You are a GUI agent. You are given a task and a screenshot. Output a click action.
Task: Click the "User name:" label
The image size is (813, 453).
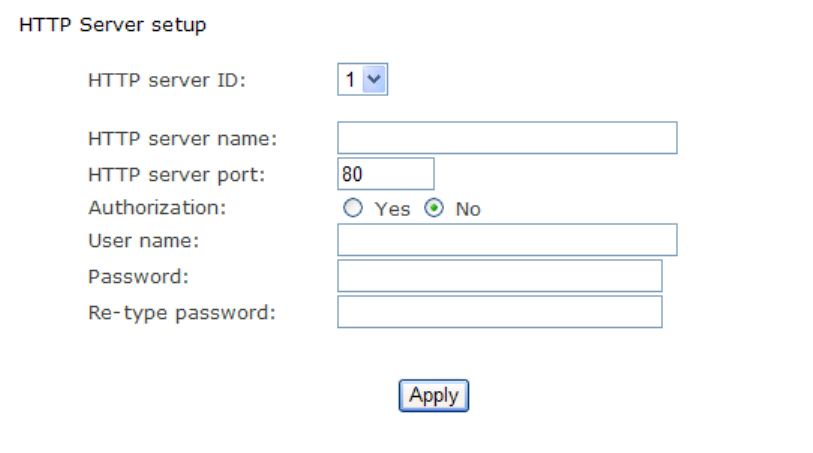pyautogui.click(x=143, y=240)
